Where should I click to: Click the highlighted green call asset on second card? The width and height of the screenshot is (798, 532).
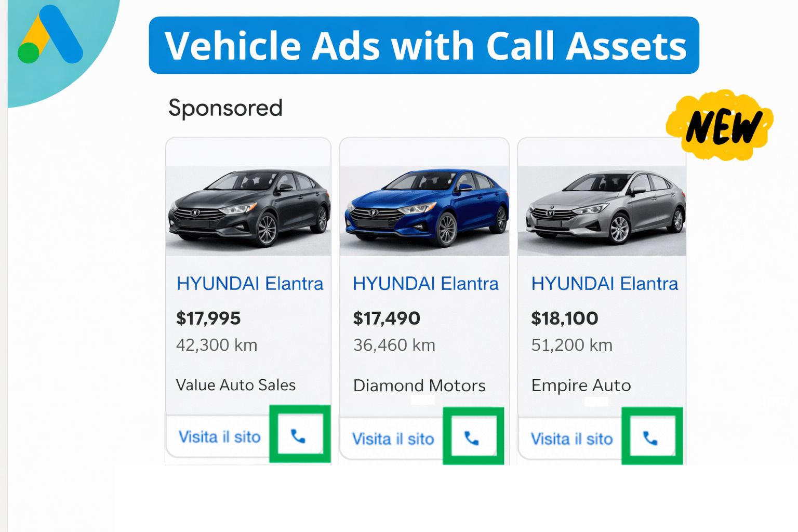click(x=473, y=438)
